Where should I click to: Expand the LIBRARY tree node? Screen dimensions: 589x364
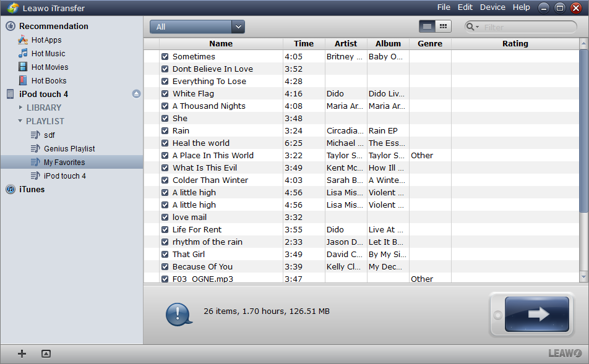coord(20,108)
